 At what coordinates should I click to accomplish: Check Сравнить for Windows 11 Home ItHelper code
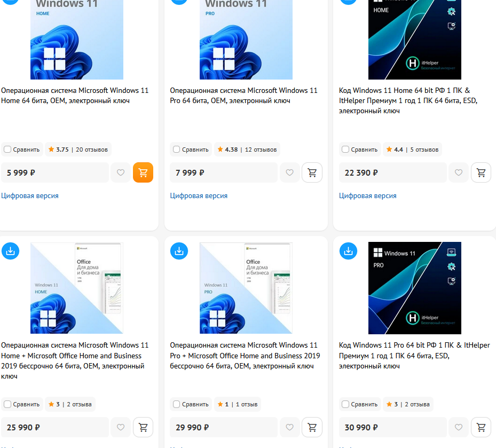tap(345, 150)
